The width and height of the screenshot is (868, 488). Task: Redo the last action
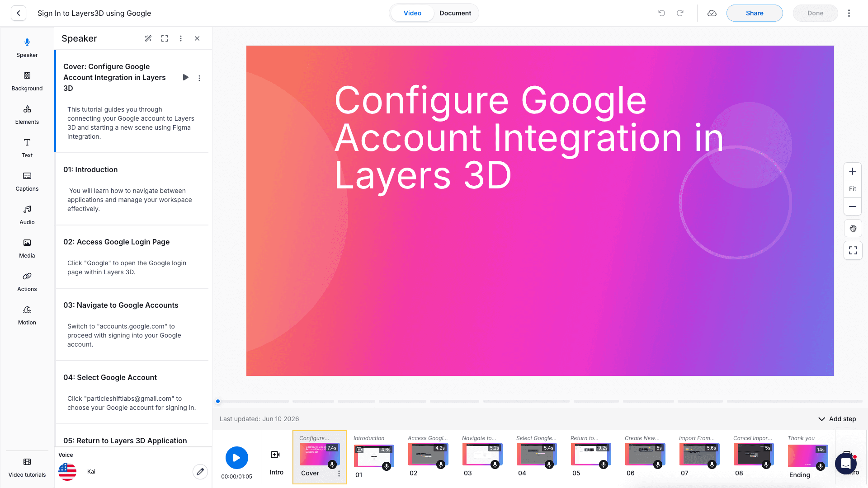(680, 13)
